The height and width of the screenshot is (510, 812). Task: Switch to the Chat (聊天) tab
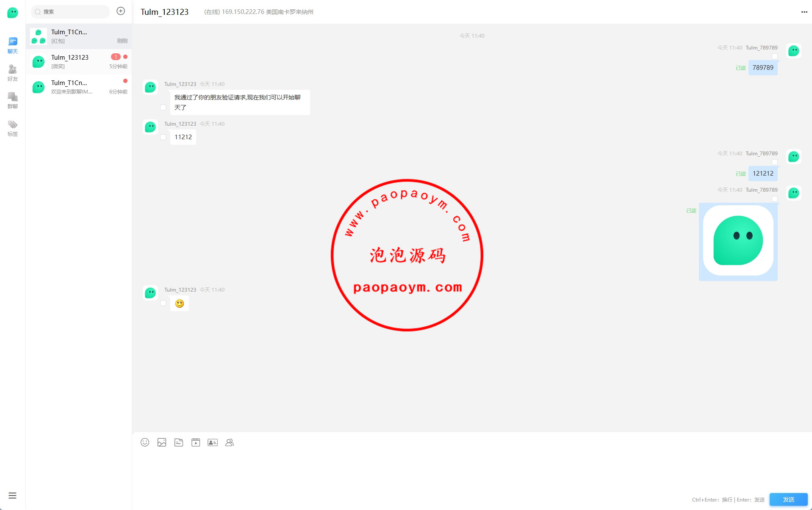(x=13, y=45)
